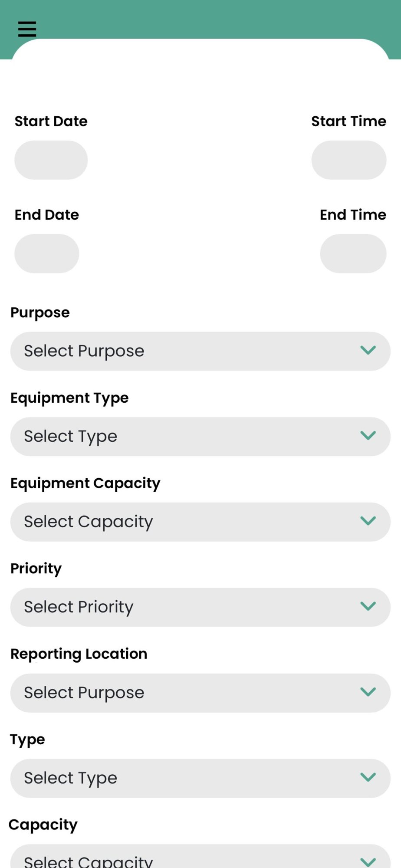Viewport: 401px width, 868px height.
Task: Tap the bottom Capacity chevron icon
Action: (x=368, y=862)
